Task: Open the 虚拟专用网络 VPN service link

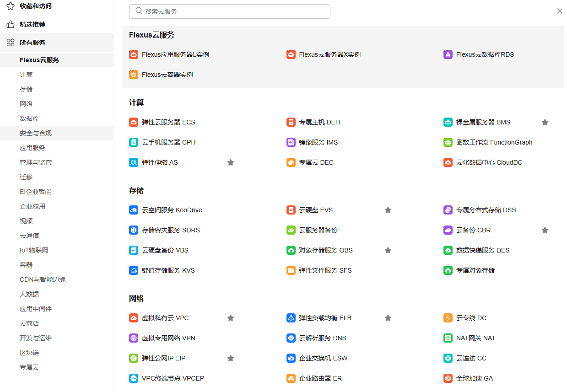Action: tap(168, 338)
